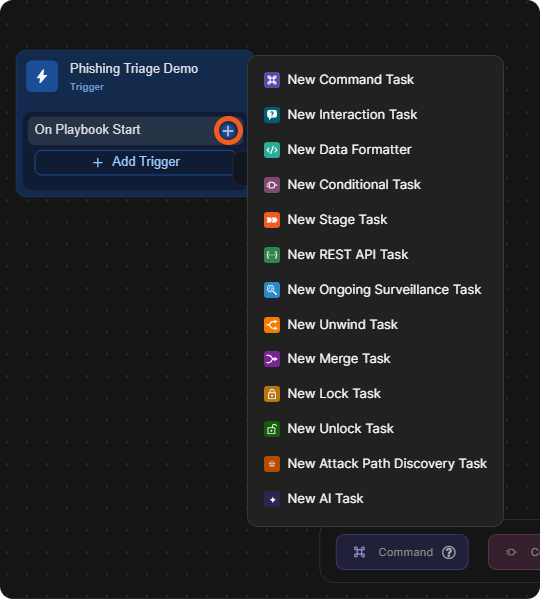Click the Ongoing Surveillance magnifier icon
Image resolution: width=540 pixels, height=599 pixels.
click(272, 290)
